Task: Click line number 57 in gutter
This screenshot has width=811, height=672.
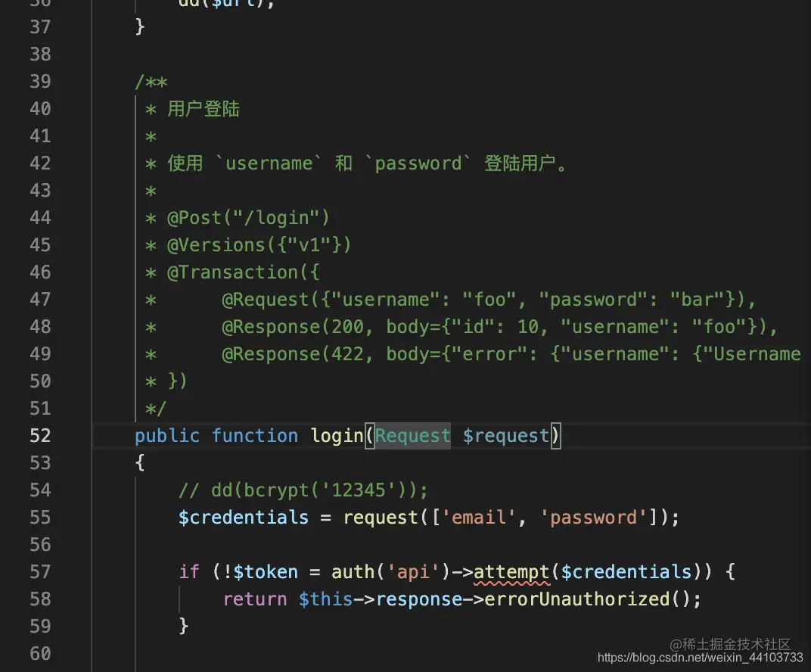Action: tap(40, 571)
